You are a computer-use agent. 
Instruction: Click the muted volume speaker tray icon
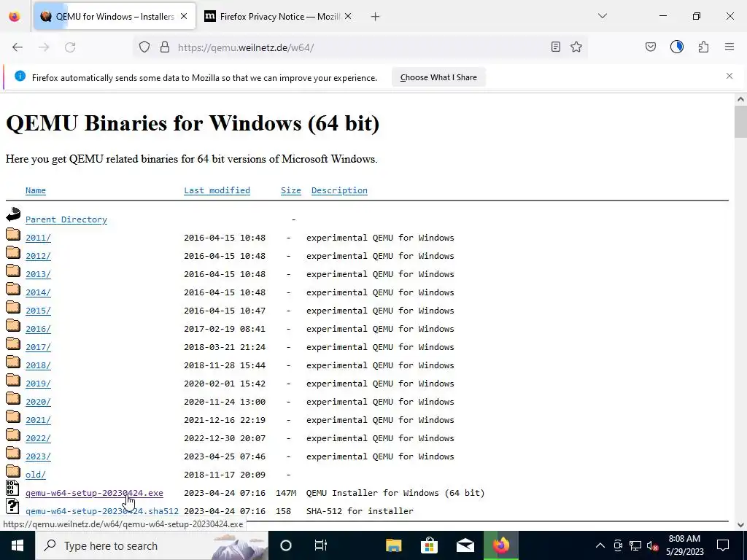click(x=653, y=545)
